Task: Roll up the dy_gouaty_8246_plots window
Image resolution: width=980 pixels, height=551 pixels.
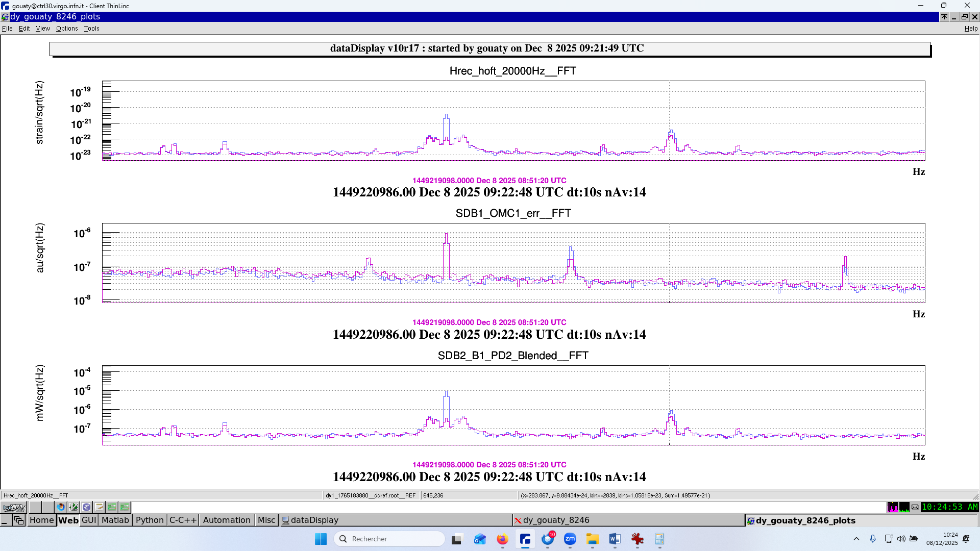Action: 944,17
